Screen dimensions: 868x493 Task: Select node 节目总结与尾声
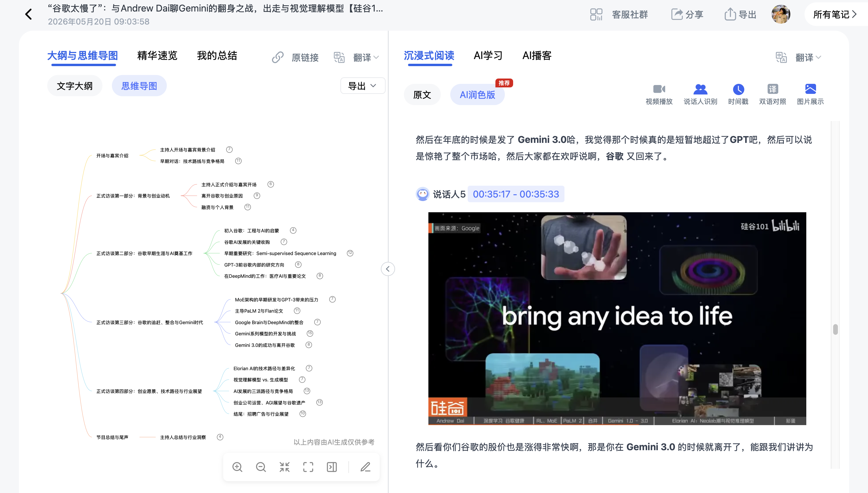point(112,437)
